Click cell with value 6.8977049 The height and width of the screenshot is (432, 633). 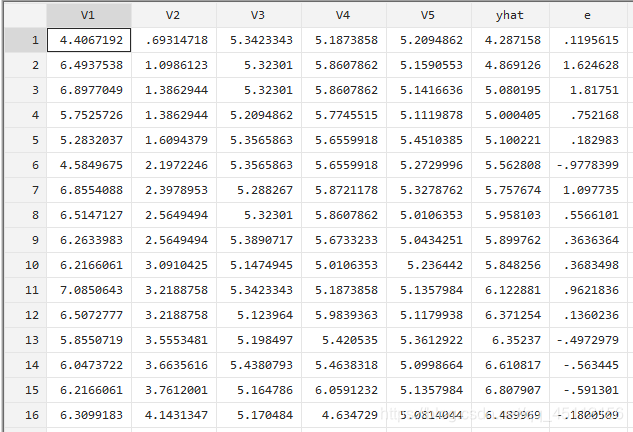tap(89, 90)
